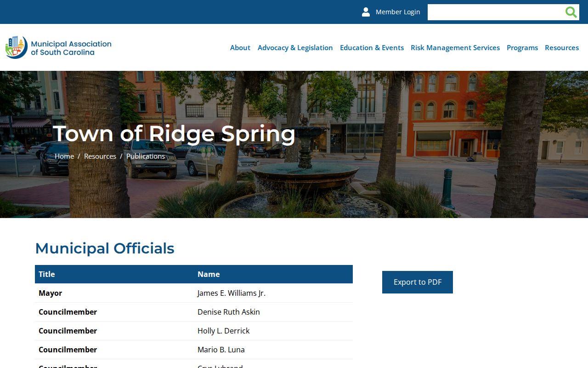
Task: Open the Education & Events menu
Action: (x=372, y=47)
